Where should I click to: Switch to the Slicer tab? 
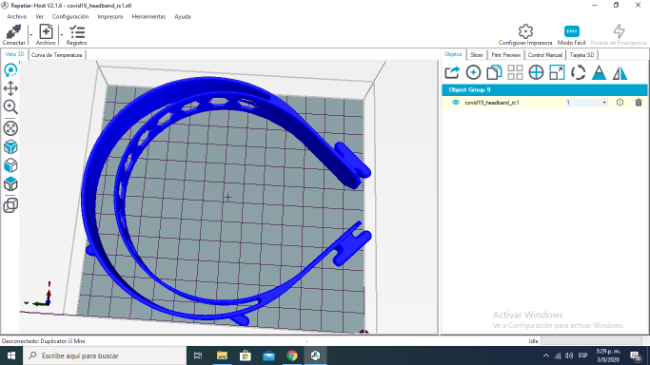476,55
